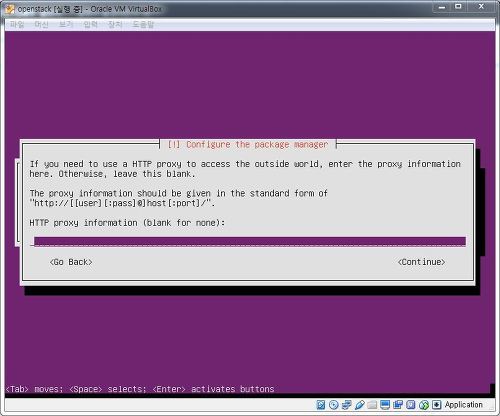Click the 'HTTP proxy information (blank for none):' label
The height and width of the screenshot is (416, 500).
click(127, 223)
